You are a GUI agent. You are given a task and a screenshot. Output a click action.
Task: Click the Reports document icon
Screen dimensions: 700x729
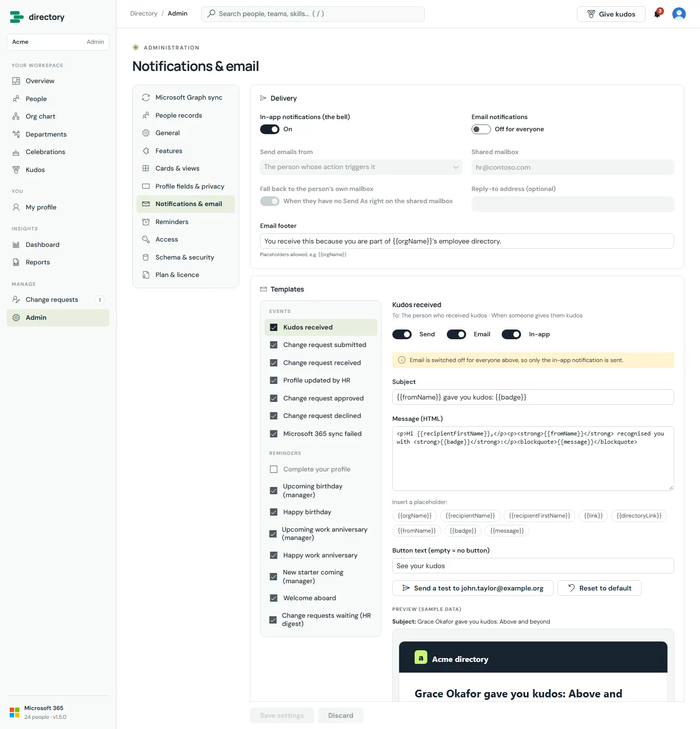[16, 262]
